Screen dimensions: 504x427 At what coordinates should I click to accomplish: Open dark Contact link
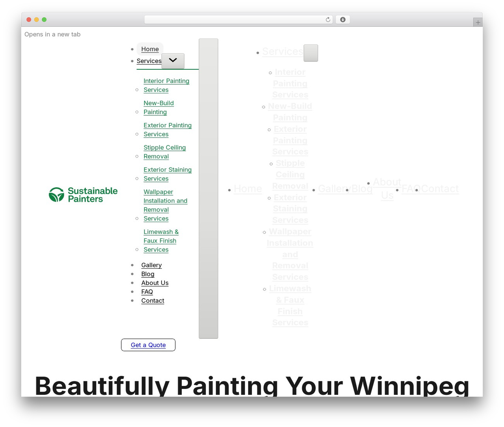[153, 301]
